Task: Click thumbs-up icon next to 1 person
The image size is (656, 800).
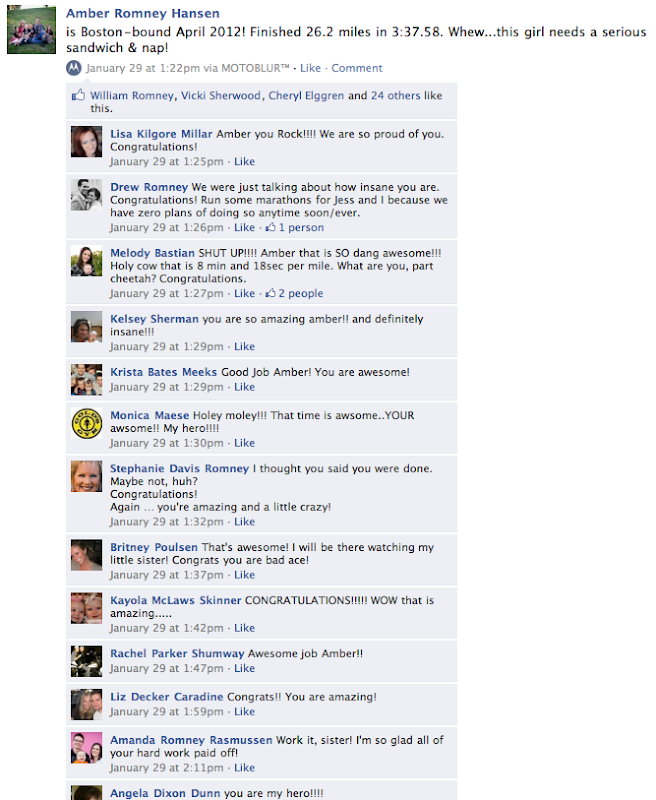Action: click(x=270, y=227)
